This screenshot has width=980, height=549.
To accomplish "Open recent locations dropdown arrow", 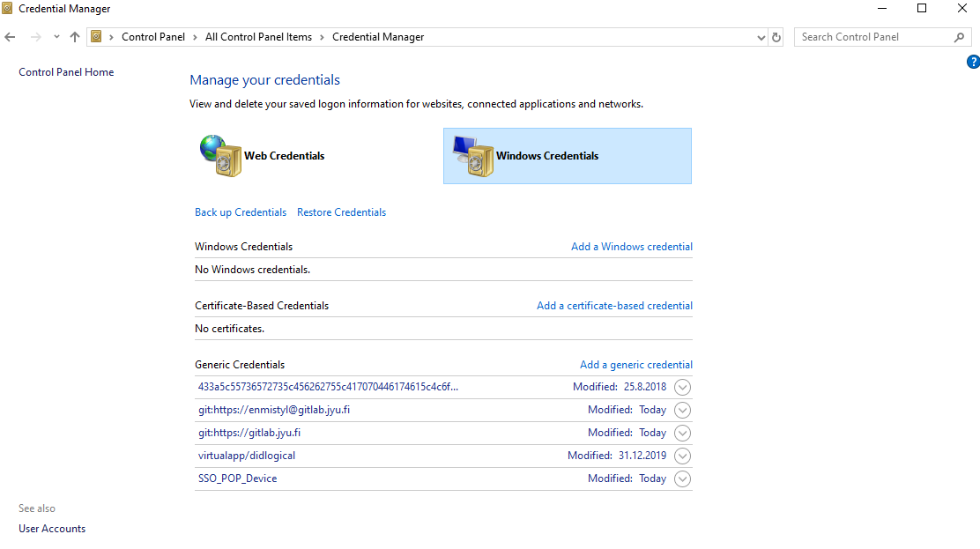I will coord(56,37).
